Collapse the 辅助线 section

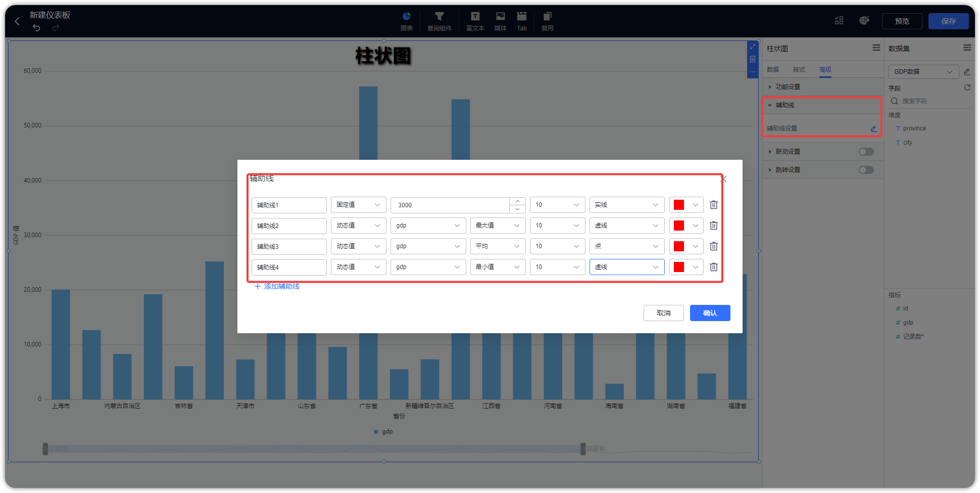point(822,105)
